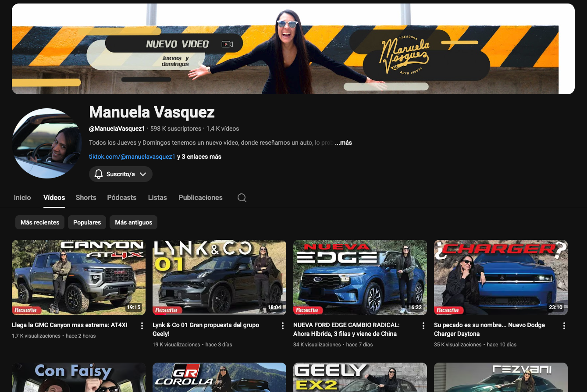The image size is (587, 392).
Task: Play the Lynk & Co 01 video thumbnail
Action: [219, 277]
